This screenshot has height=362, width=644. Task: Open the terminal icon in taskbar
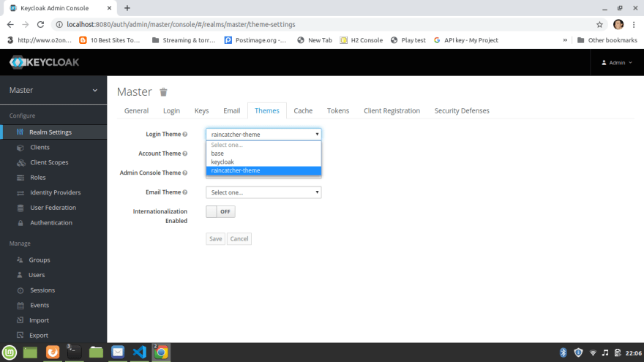tap(75, 352)
